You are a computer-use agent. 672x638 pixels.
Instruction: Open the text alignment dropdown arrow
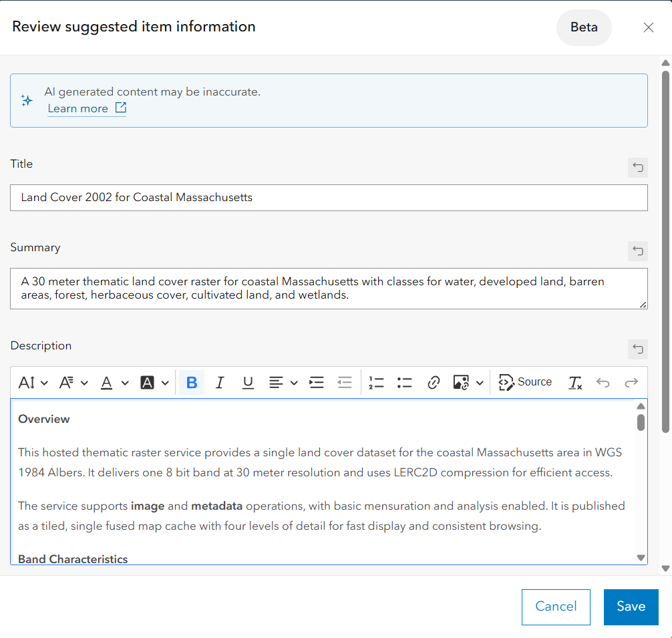294,383
